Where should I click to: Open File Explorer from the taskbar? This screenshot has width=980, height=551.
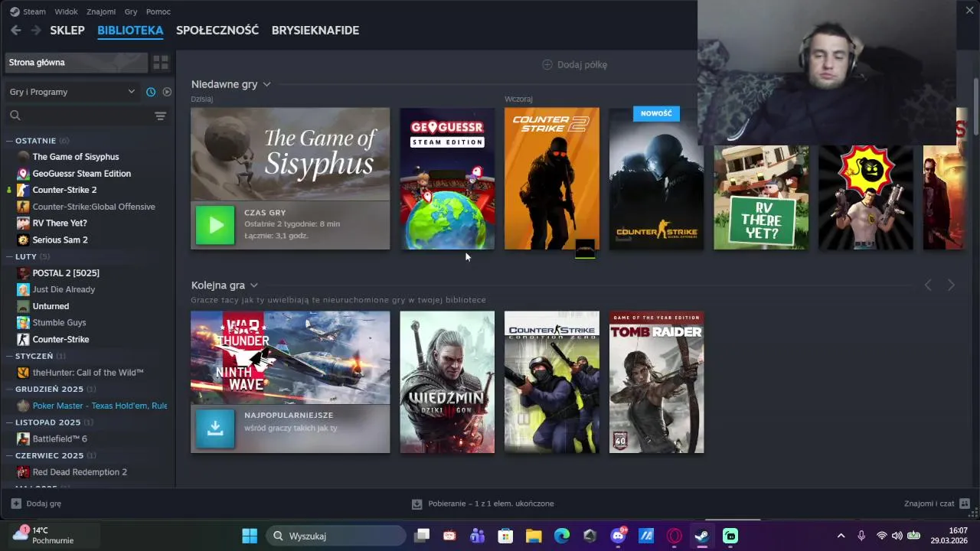pos(534,536)
